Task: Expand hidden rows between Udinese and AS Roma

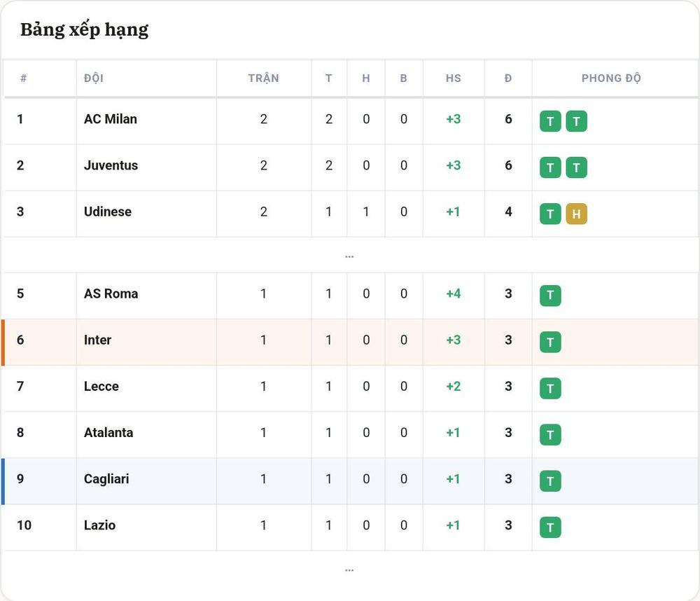Action: tap(349, 256)
